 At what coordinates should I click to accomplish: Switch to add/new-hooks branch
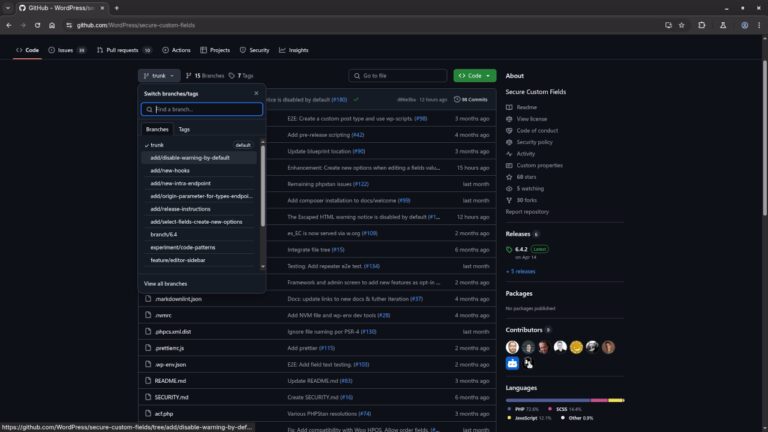click(x=199, y=170)
